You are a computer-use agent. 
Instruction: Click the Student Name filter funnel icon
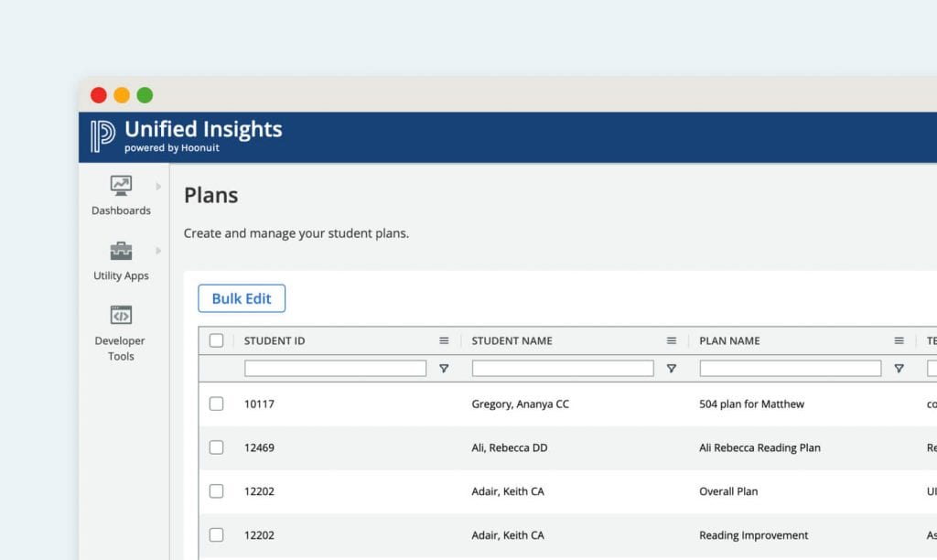672,368
